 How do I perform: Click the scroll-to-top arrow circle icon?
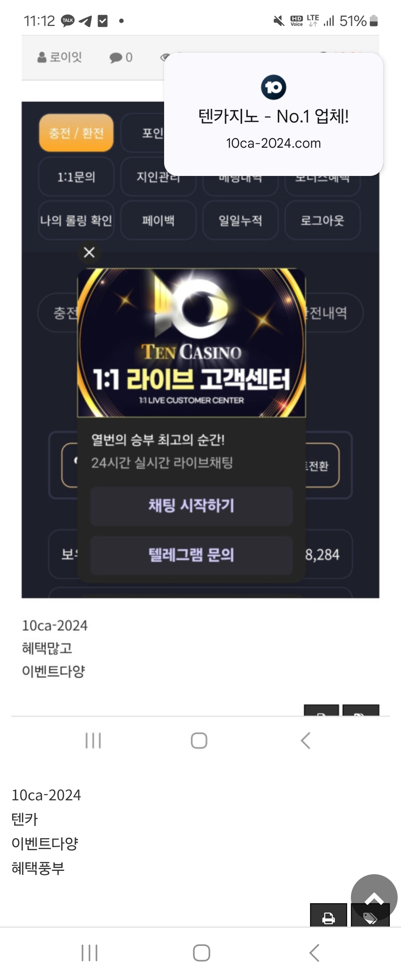(x=374, y=898)
